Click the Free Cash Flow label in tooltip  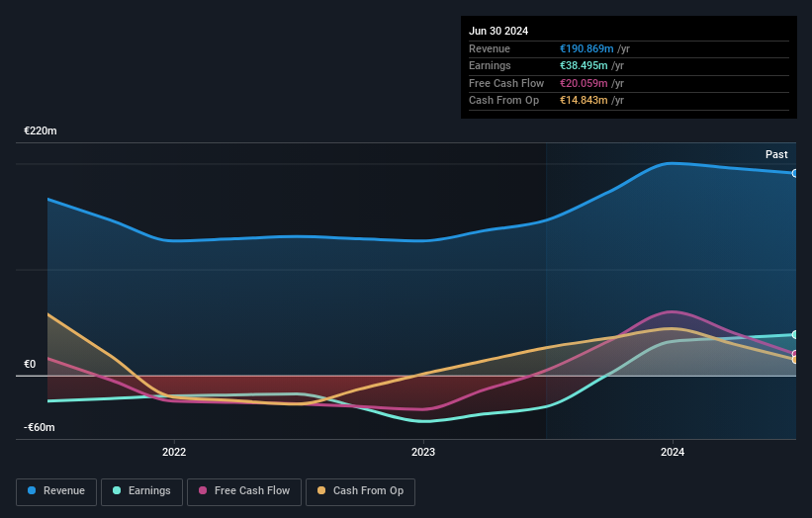pos(506,83)
